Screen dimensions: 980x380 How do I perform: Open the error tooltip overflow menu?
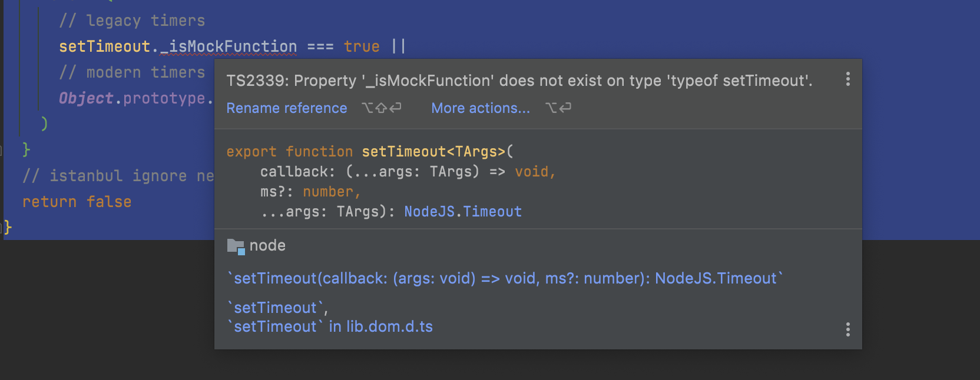click(x=847, y=78)
